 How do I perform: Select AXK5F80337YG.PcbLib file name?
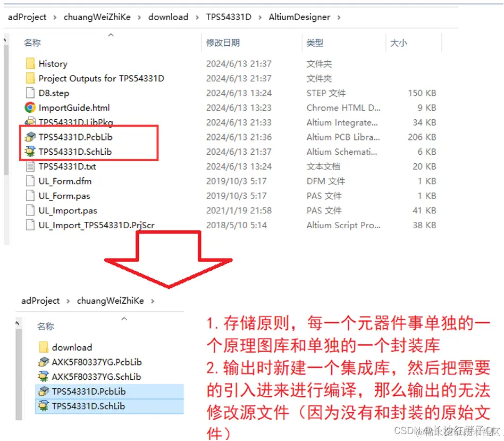click(x=97, y=362)
